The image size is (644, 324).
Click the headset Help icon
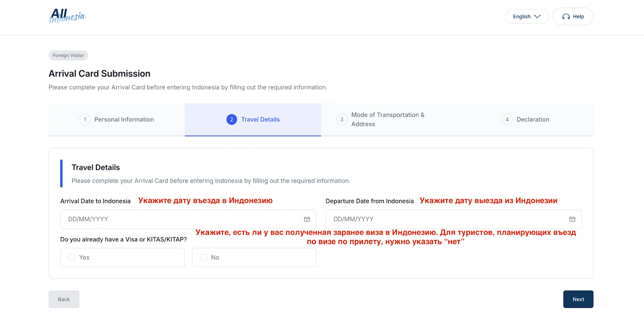coord(565,16)
